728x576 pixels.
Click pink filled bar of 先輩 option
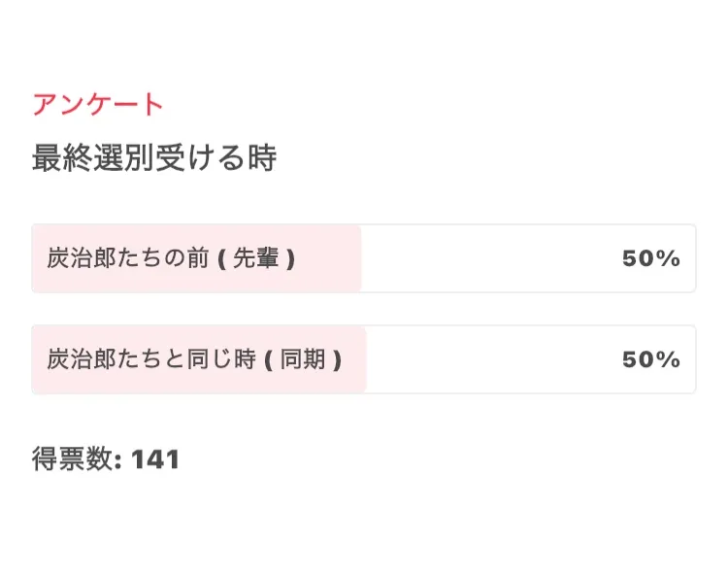(x=196, y=258)
